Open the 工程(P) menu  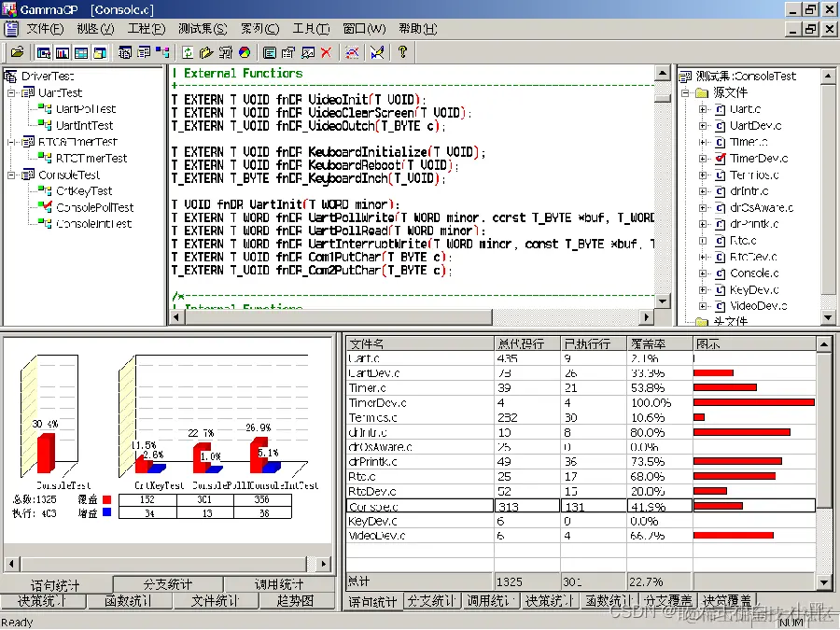tap(147, 28)
